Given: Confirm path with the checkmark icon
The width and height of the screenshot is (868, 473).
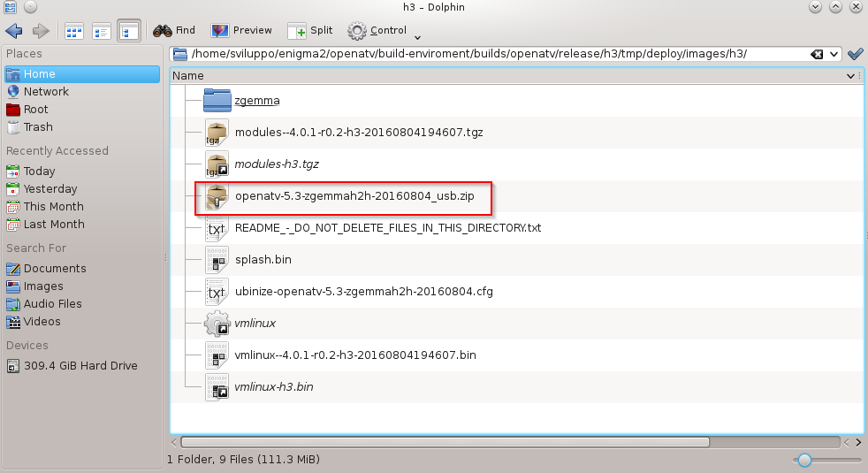Looking at the screenshot, I should tap(855, 54).
